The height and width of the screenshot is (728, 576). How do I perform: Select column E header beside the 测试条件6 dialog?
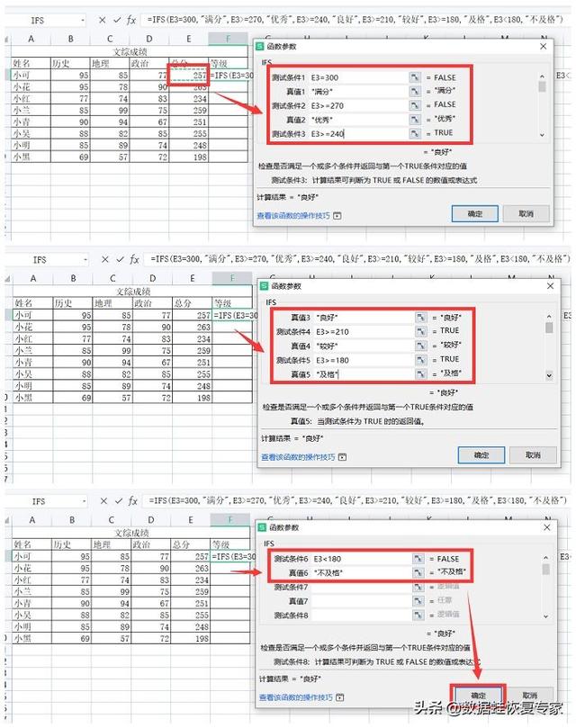point(191,520)
